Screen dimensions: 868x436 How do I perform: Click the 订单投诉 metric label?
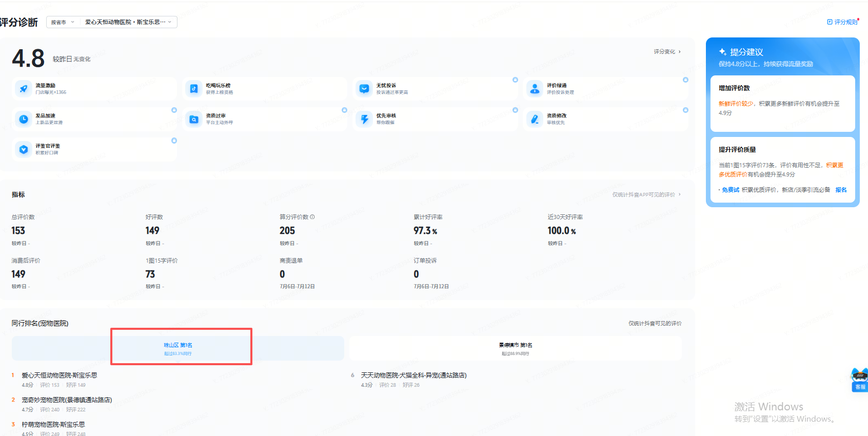[x=425, y=261]
